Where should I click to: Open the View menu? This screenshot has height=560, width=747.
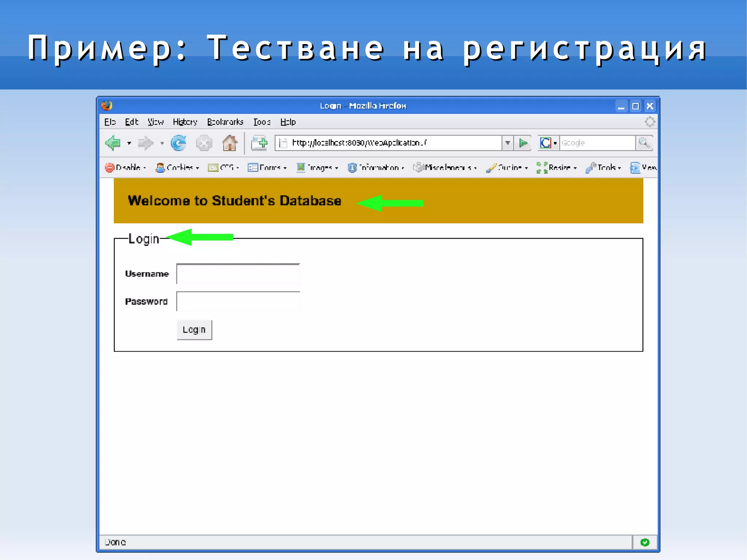156,122
